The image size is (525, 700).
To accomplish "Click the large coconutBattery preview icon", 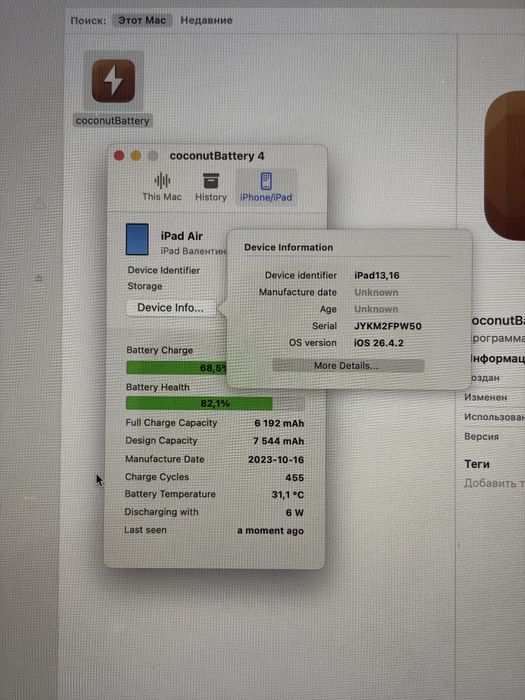I will (504, 165).
